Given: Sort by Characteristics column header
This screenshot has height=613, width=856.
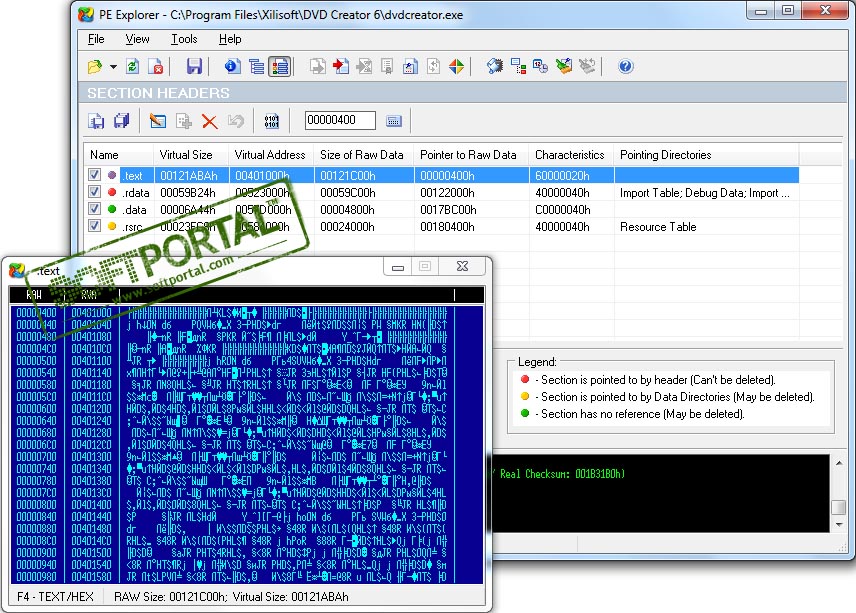Looking at the screenshot, I should point(570,155).
